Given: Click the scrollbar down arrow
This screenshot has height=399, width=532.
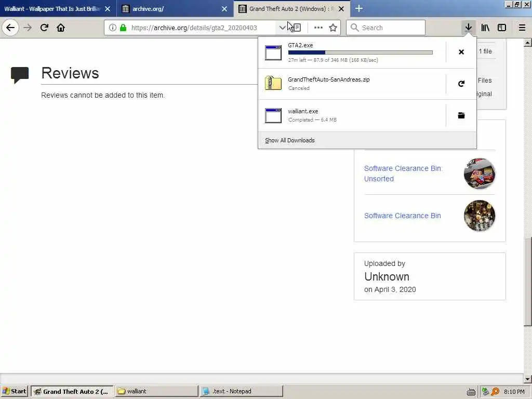Looking at the screenshot, I should 528,379.
